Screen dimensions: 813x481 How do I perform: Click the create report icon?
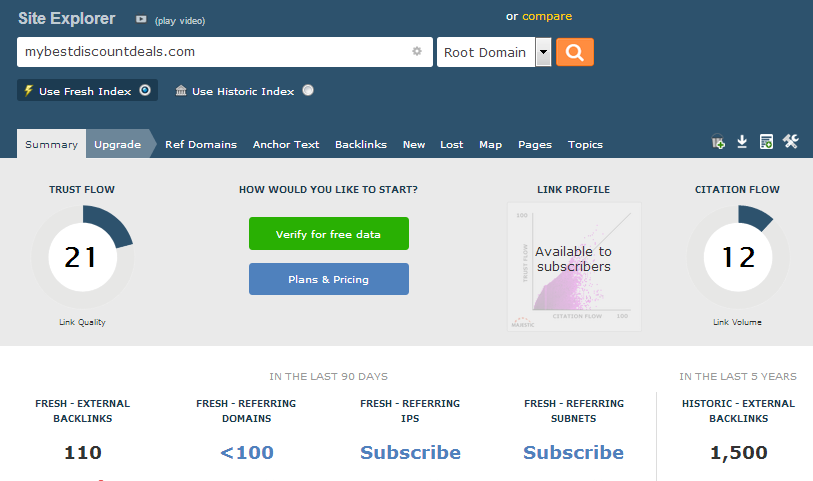[x=766, y=141]
